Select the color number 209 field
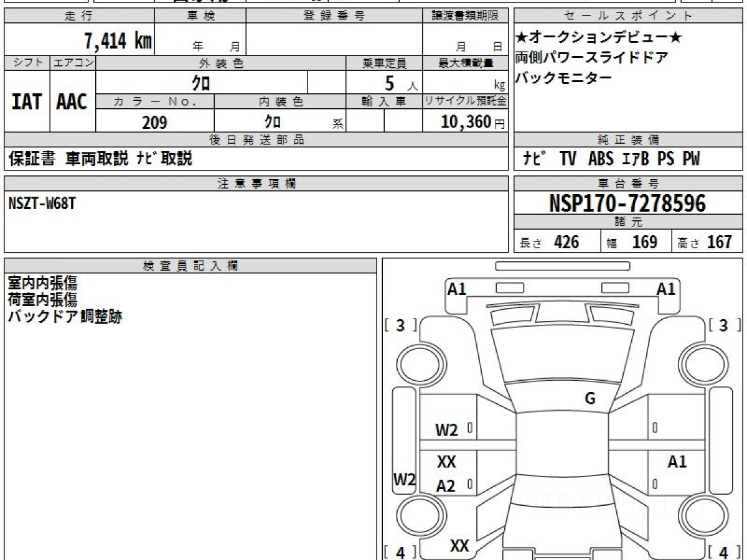The width and height of the screenshot is (747, 560). pos(155,123)
